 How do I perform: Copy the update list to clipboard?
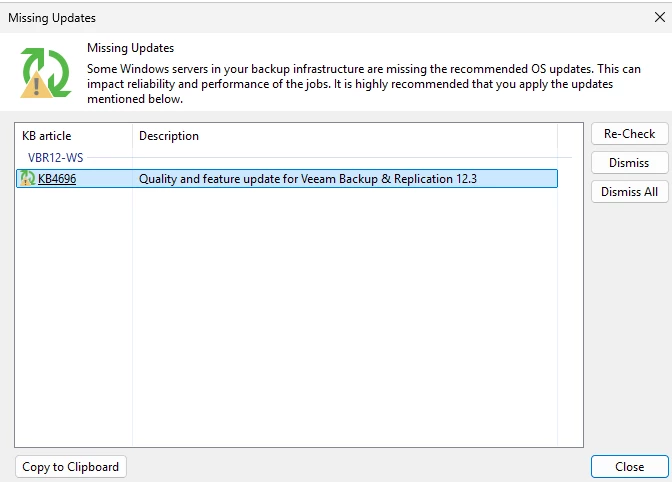[71, 467]
